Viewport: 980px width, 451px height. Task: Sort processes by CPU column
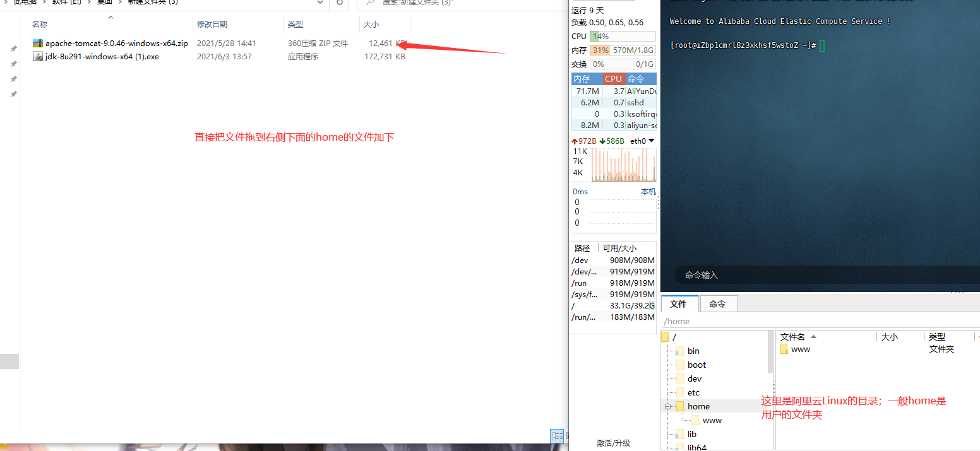click(x=614, y=79)
